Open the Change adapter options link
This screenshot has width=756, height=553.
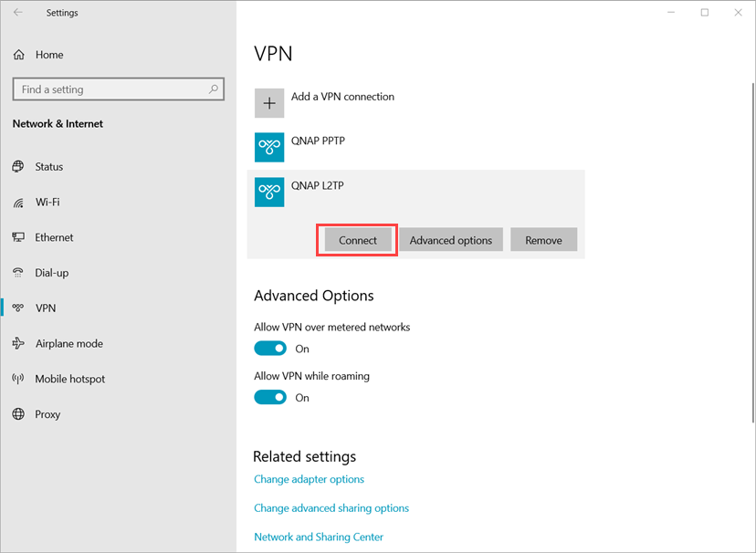pyautogui.click(x=309, y=479)
